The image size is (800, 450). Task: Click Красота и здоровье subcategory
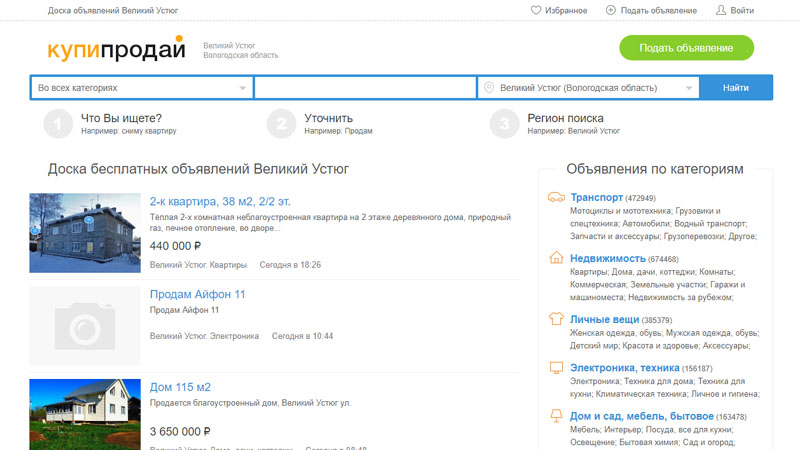tap(661, 346)
